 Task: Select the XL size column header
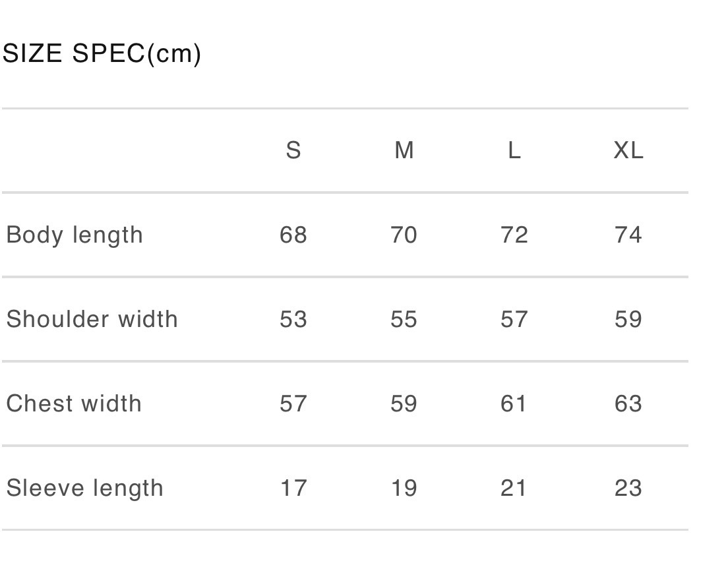pyautogui.click(x=628, y=151)
